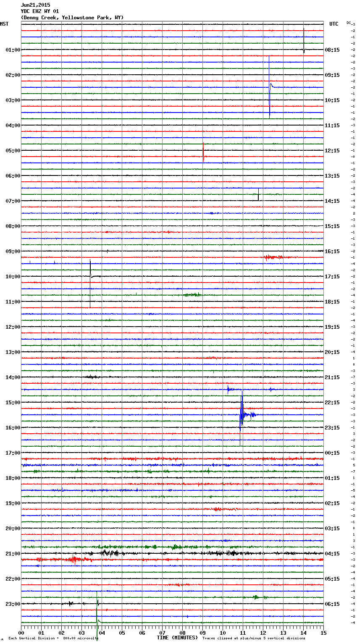Click the 07 minute axis tick label
Image resolution: width=357 pixels, height=644 pixels.
(163, 633)
